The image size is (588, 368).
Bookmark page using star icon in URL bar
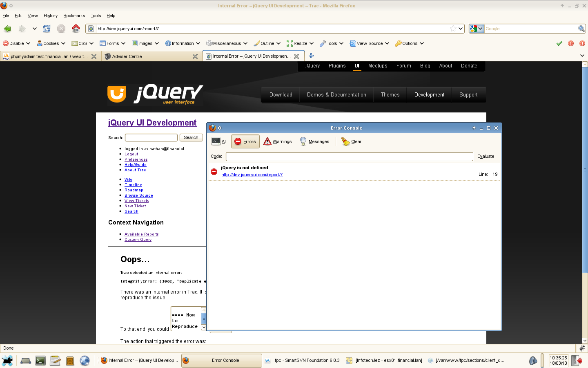(453, 29)
